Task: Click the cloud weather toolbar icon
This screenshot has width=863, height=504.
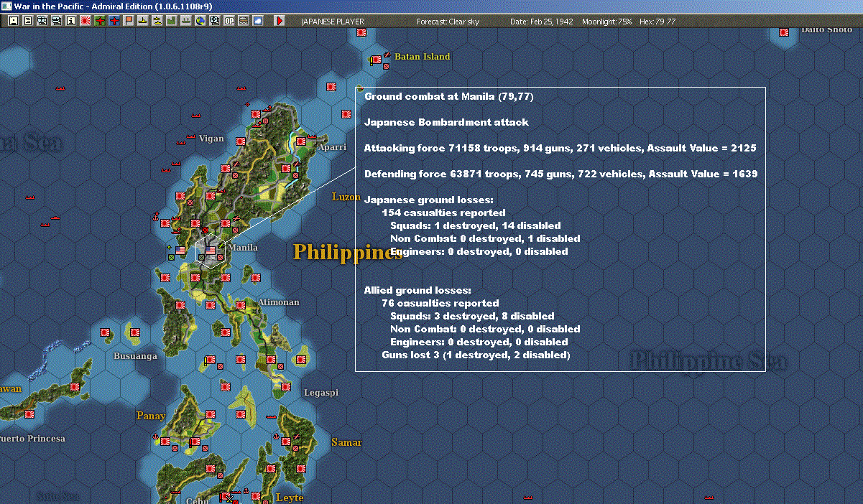Action: tap(257, 21)
